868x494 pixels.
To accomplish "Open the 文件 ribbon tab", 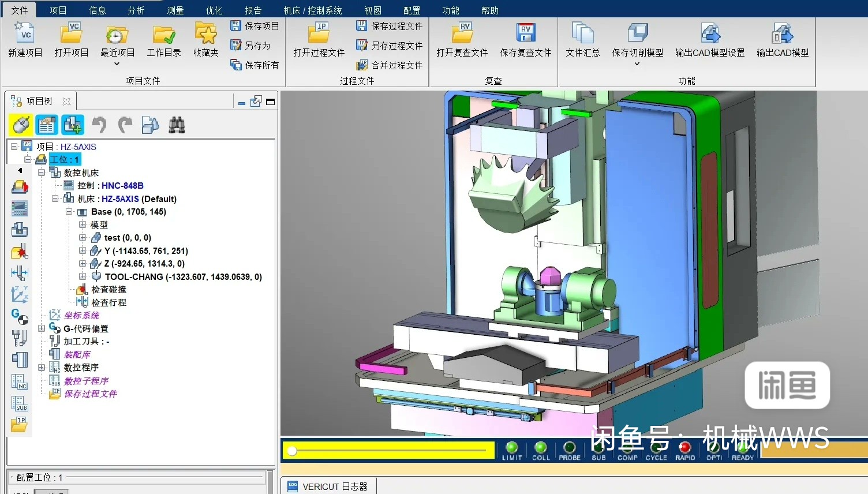I will click(19, 10).
